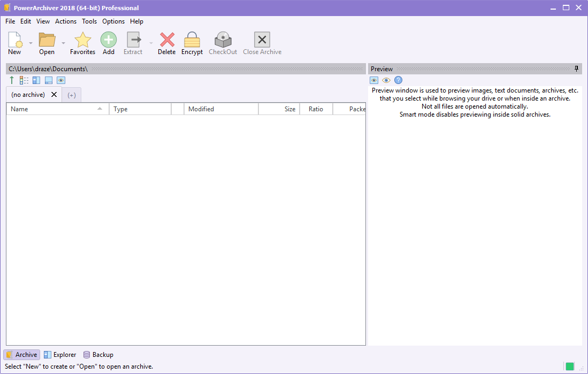
Task: Switch to Backup mode button
Action: tap(98, 355)
